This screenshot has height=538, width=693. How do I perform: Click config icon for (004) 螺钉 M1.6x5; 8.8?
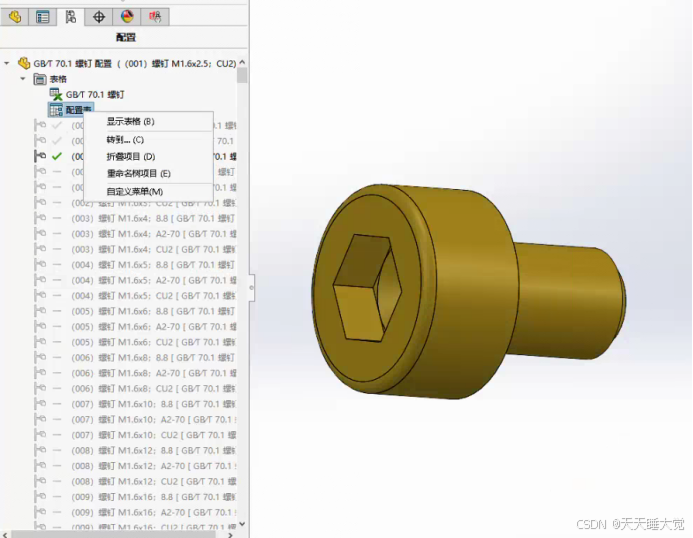click(x=40, y=265)
